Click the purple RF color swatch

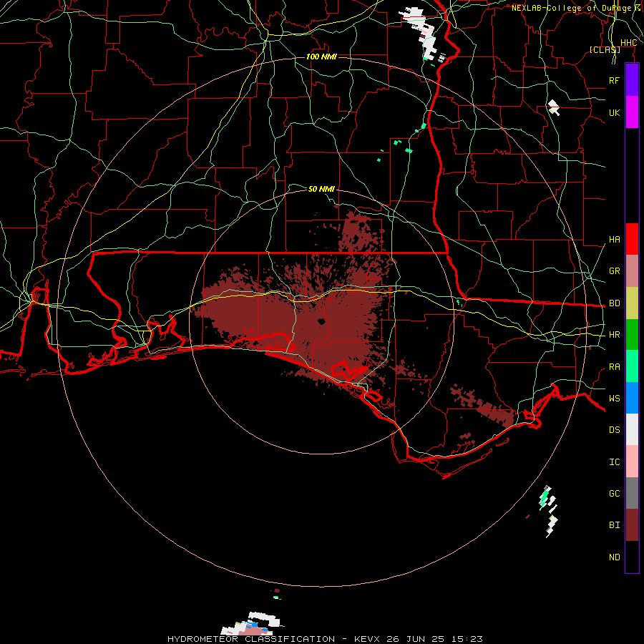[632, 80]
